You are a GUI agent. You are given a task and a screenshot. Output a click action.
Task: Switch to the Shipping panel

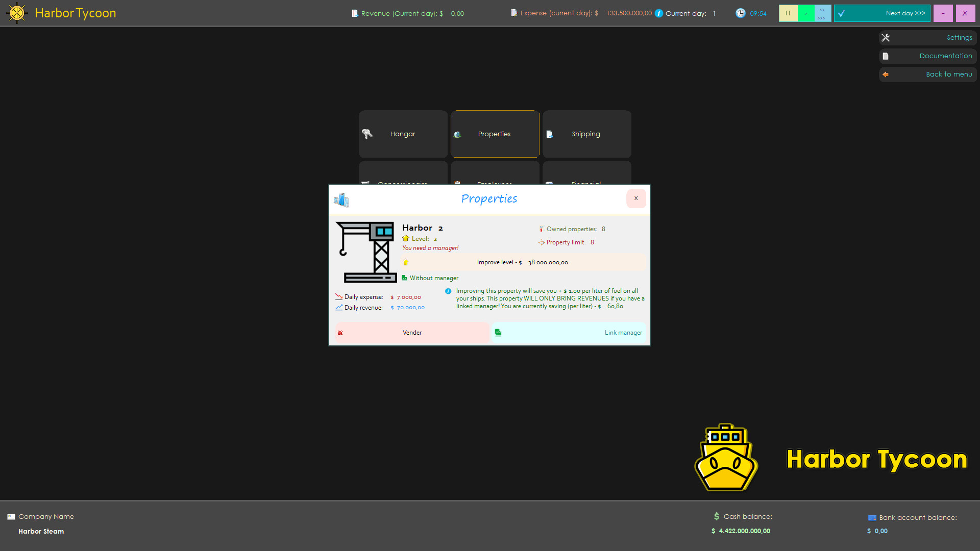(586, 134)
